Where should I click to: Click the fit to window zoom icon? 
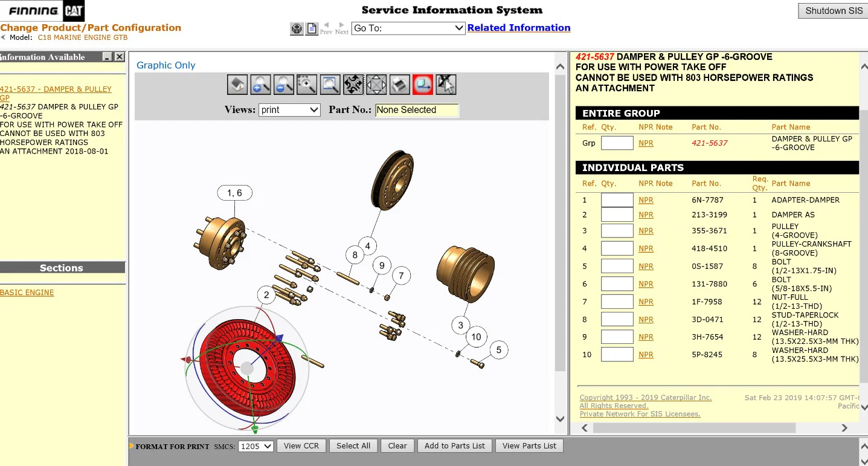tap(330, 85)
